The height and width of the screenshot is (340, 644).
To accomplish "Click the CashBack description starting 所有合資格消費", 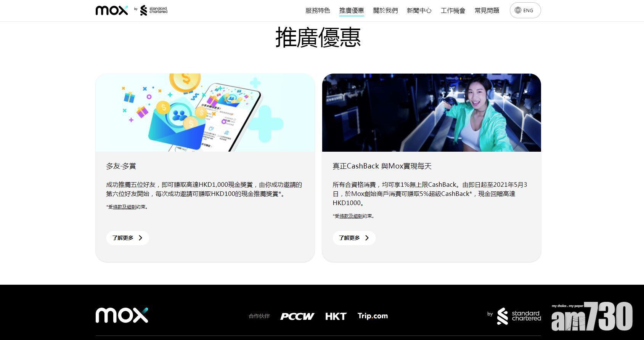I will pos(430,194).
